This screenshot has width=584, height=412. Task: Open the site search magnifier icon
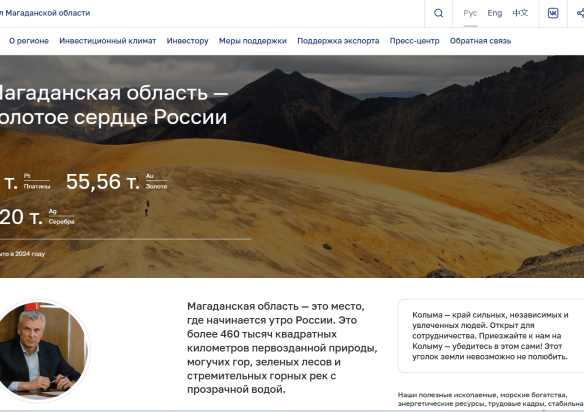(x=438, y=13)
